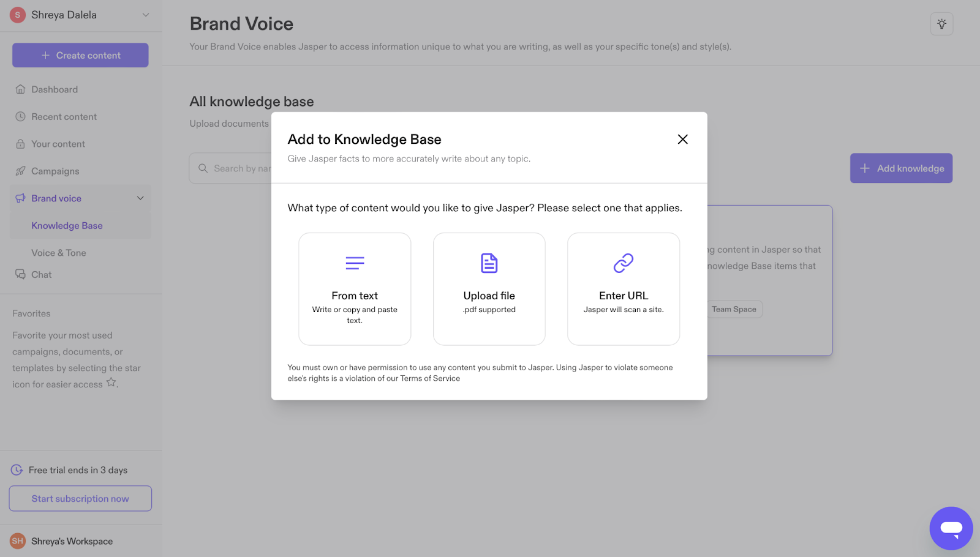Click the Enter URL chain link icon
980x557 pixels.
coord(624,263)
